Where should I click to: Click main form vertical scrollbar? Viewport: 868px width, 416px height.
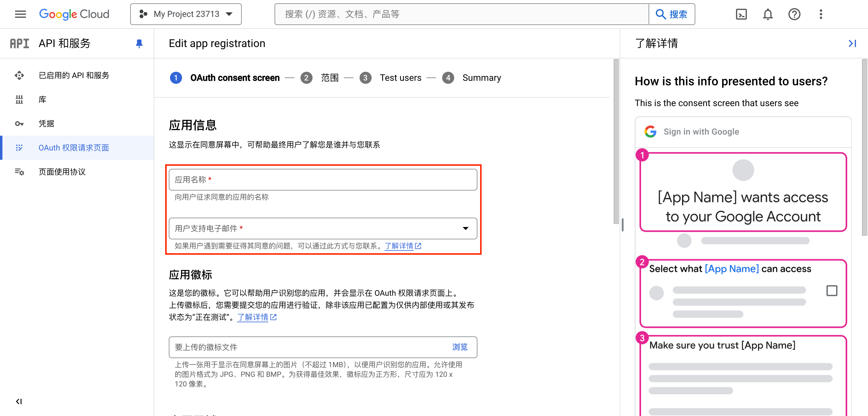click(x=616, y=142)
